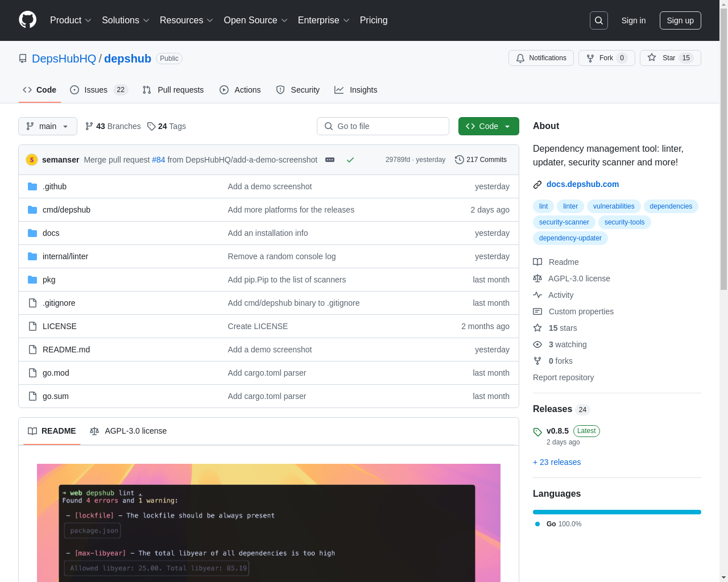The height and width of the screenshot is (582, 728).
Task: Open pull request #84 link
Action: pos(158,160)
